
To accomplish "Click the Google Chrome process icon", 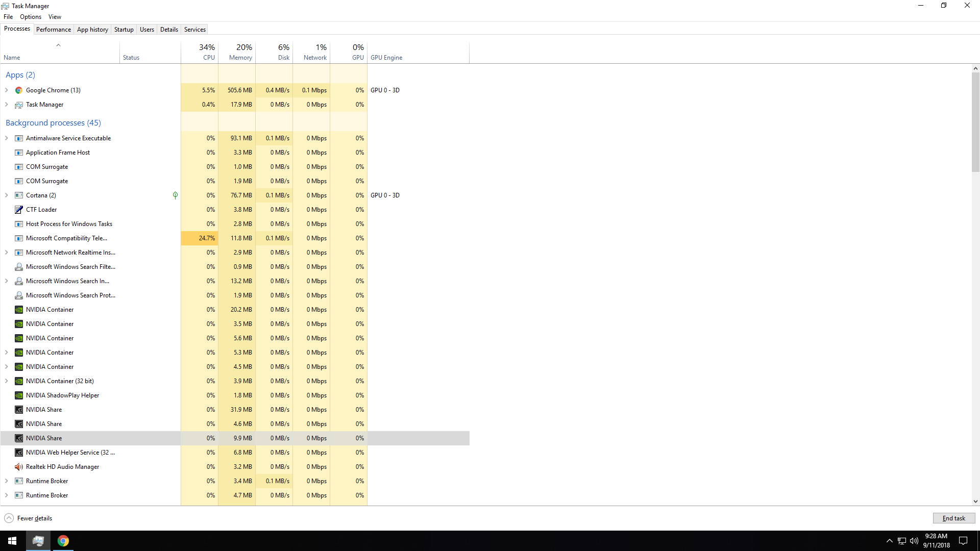I will [x=19, y=90].
